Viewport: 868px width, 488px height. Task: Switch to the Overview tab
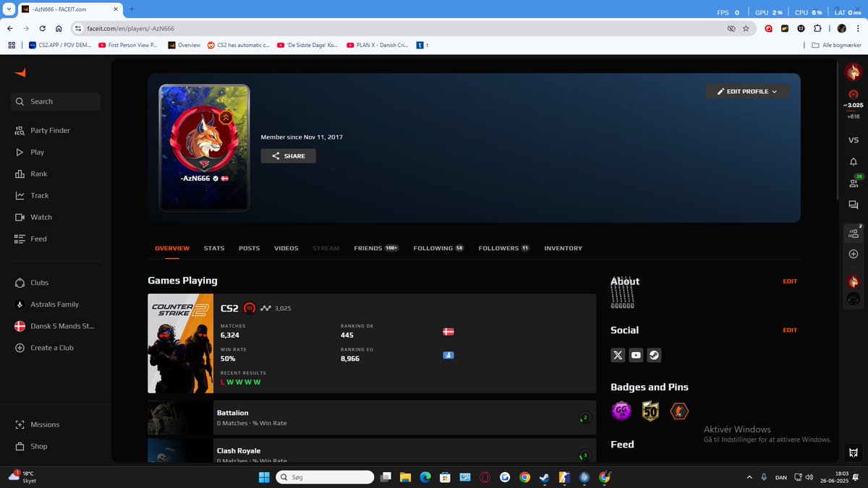[172, 249]
